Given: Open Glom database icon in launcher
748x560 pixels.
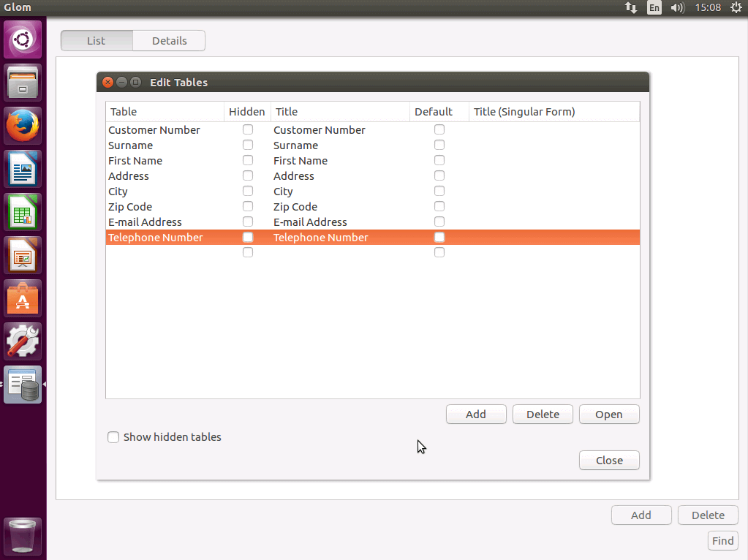Looking at the screenshot, I should pos(23,385).
